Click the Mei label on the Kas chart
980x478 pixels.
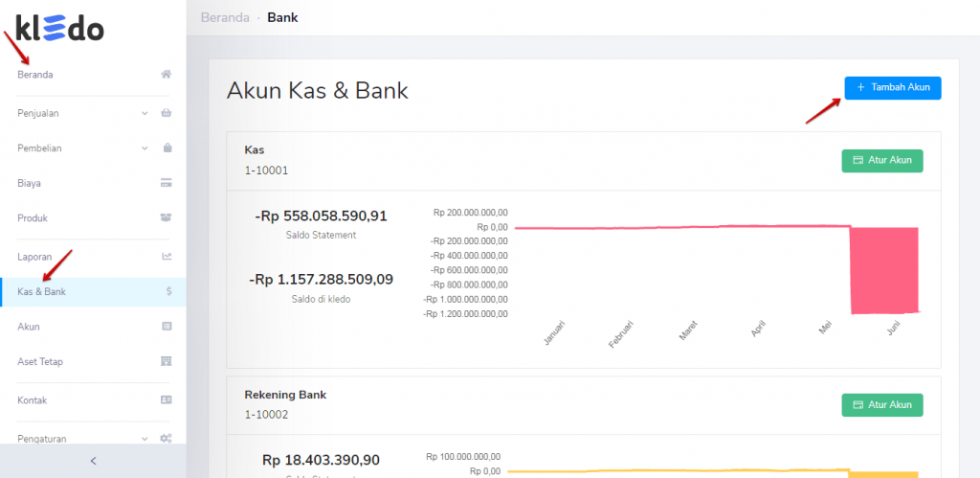(825, 328)
